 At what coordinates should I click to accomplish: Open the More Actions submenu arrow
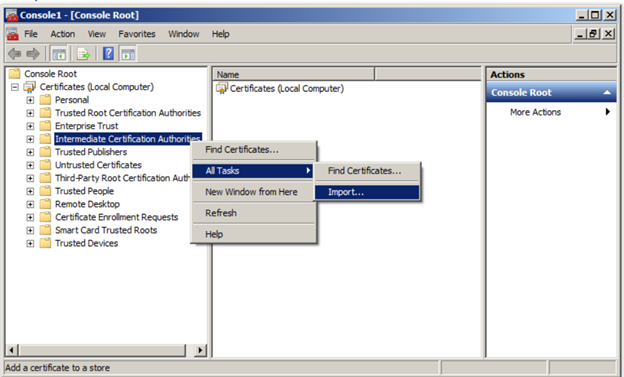608,112
